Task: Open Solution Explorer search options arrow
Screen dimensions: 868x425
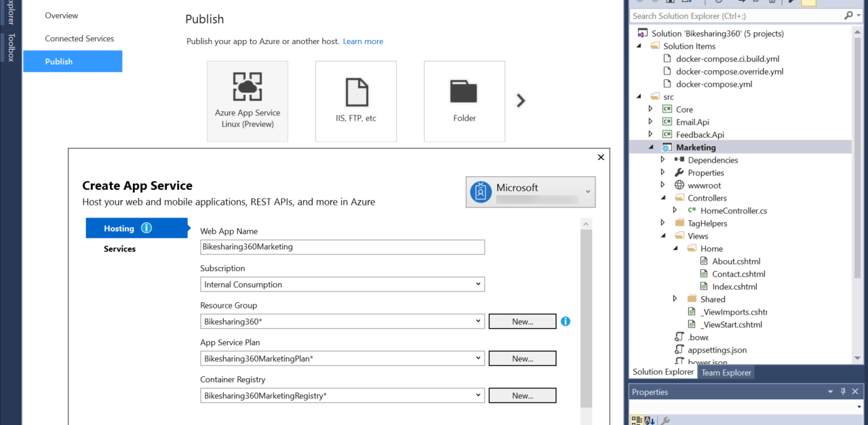Action: [858, 16]
